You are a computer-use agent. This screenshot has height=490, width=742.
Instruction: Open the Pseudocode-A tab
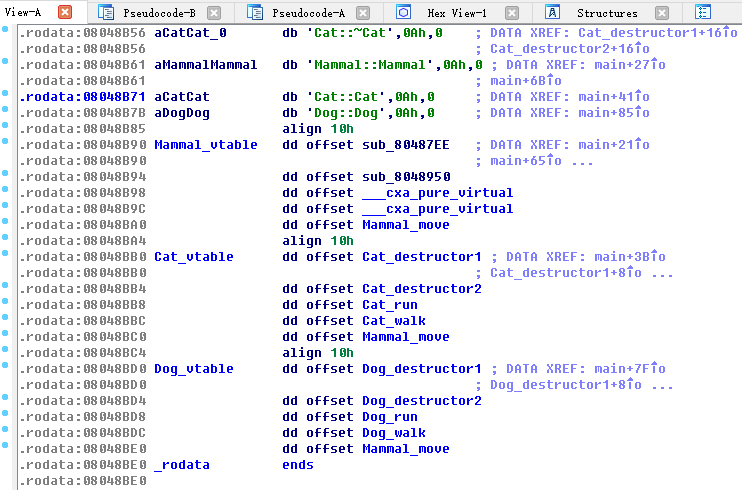(308, 13)
